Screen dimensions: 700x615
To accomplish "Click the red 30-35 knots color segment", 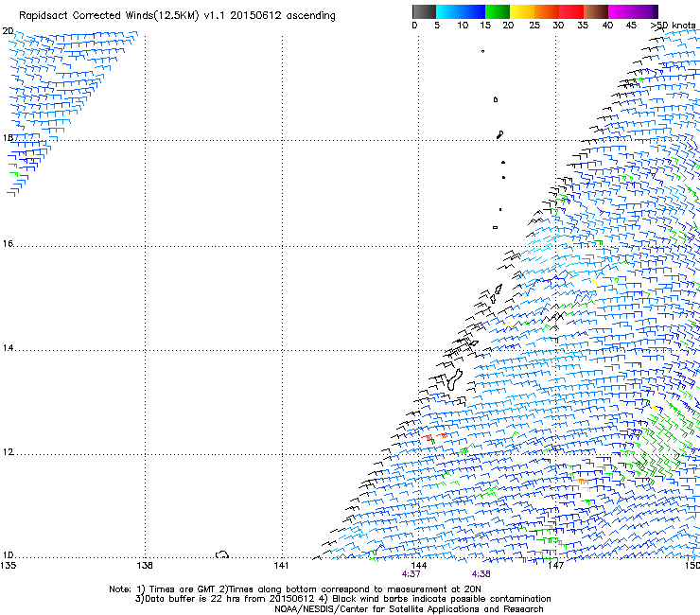I will (571, 11).
